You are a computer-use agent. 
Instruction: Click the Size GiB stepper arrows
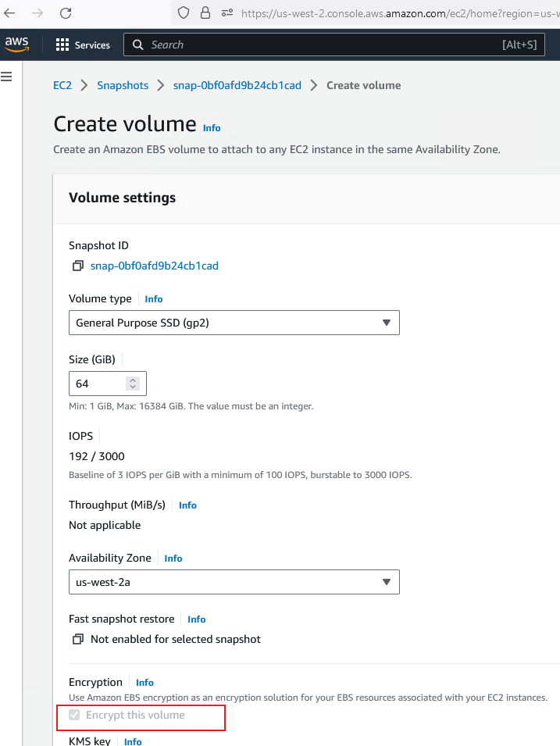click(133, 384)
